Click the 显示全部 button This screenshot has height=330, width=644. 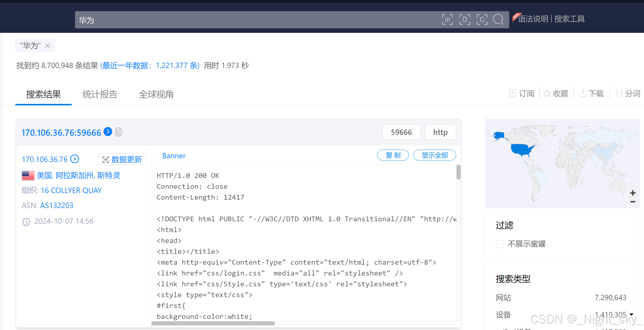(434, 155)
